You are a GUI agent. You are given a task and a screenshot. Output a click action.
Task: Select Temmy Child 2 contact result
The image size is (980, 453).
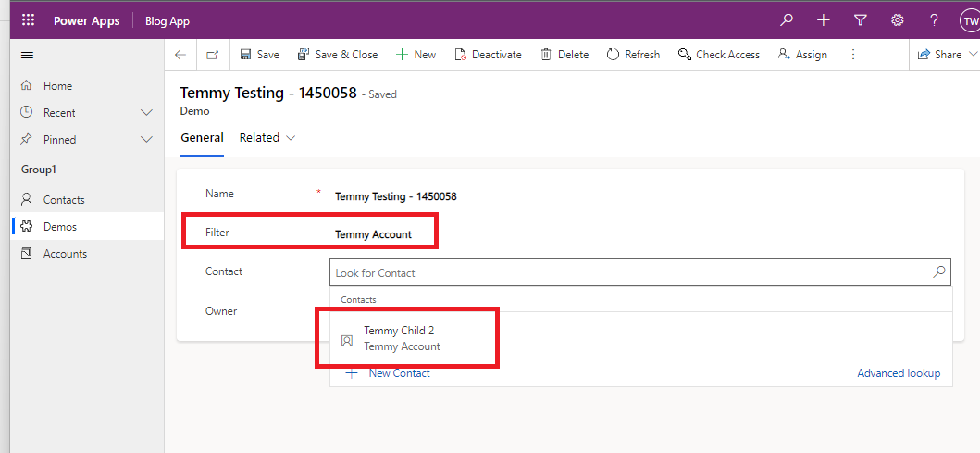(640, 338)
